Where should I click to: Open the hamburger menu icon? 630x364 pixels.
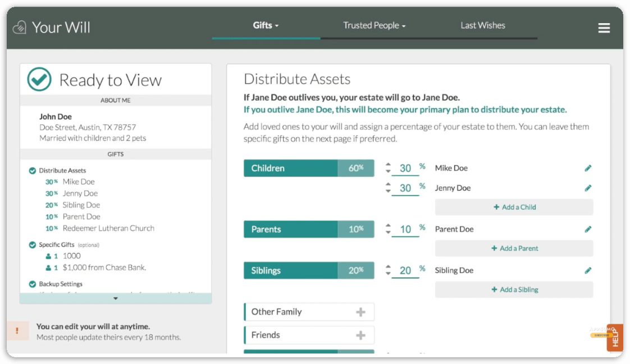point(604,27)
